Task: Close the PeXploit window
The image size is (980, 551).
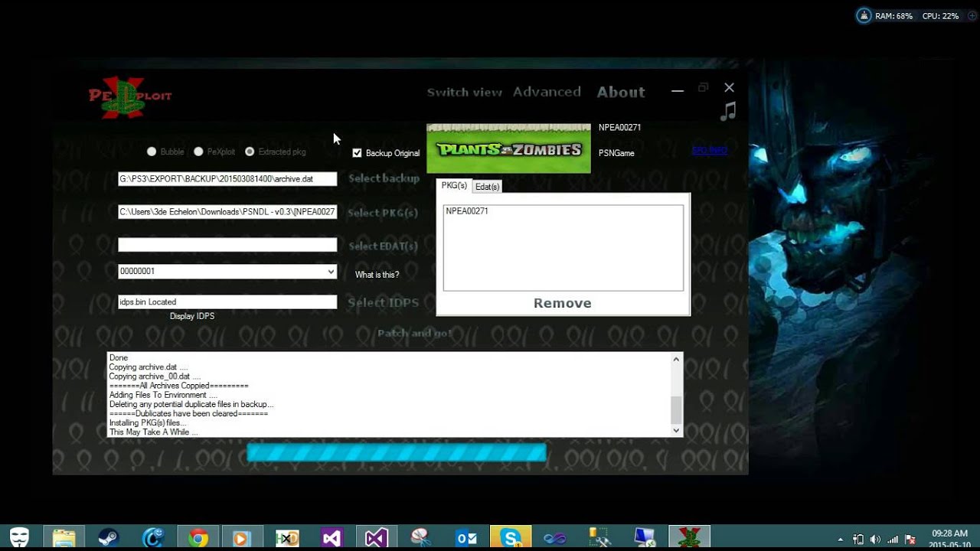Action: [x=729, y=88]
